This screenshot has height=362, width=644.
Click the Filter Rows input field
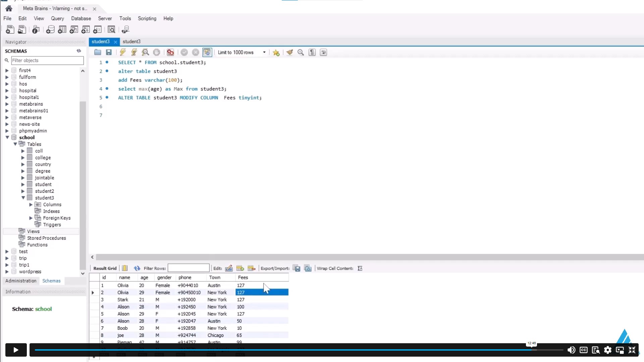[x=189, y=268]
